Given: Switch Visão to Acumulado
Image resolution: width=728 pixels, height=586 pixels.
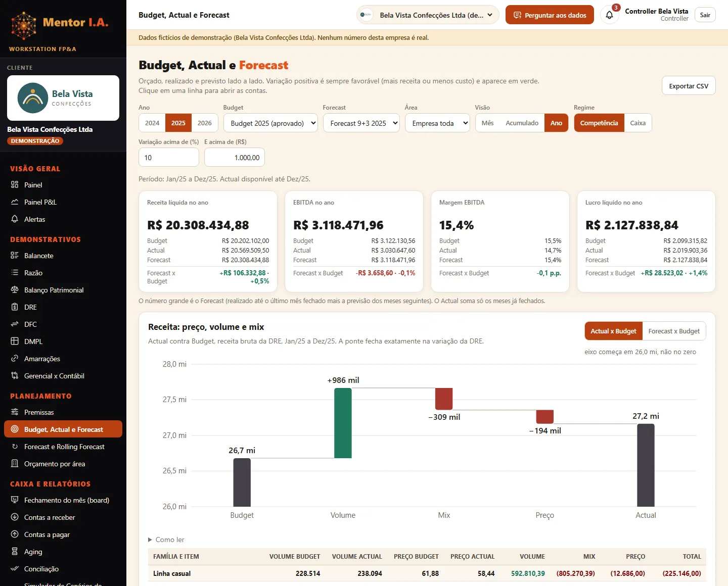Looking at the screenshot, I should pyautogui.click(x=522, y=123).
